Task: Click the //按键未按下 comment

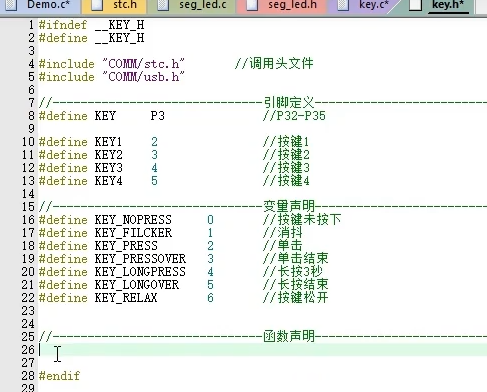Action: 302,220
